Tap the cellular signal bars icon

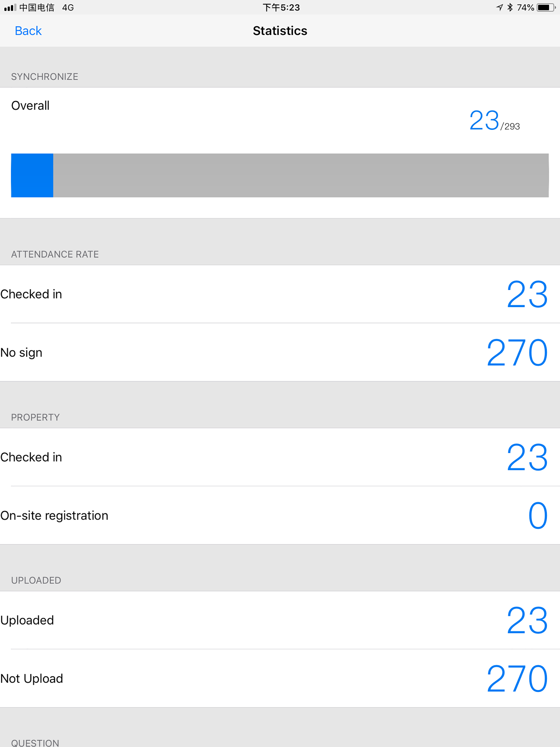[10, 7]
